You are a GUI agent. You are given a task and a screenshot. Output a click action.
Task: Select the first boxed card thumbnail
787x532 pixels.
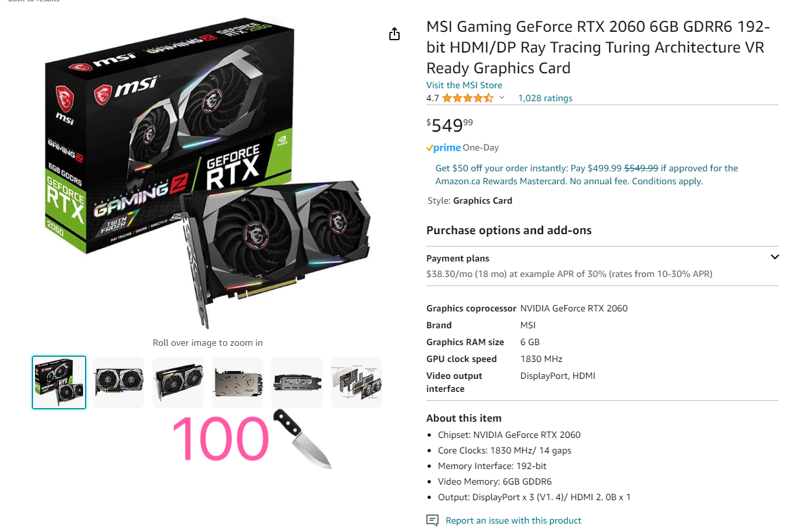[x=59, y=382]
